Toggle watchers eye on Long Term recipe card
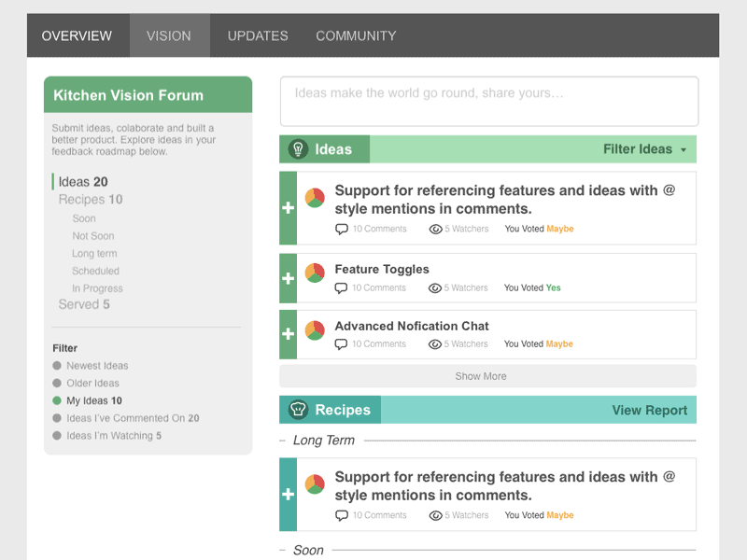Screen dimensions: 747x560 (436, 516)
